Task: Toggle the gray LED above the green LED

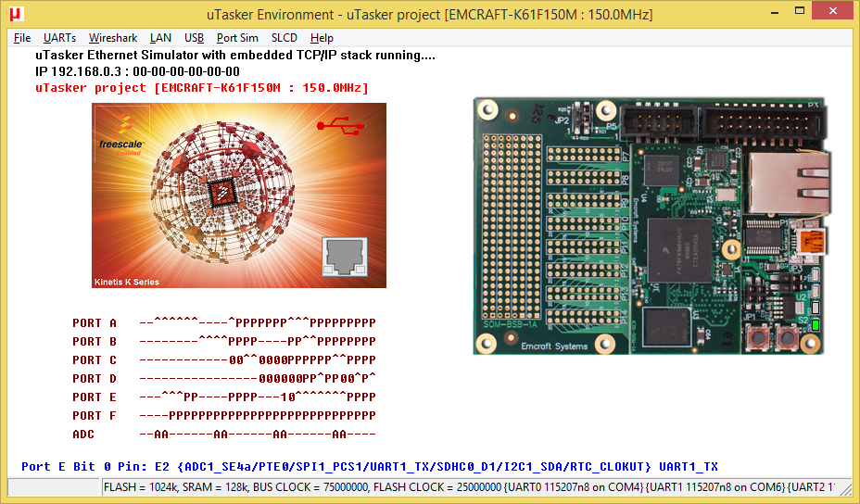Action: pos(816,309)
